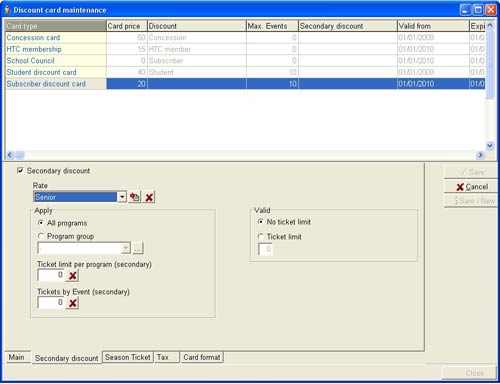
Task: Click the grid's vertical scrollbar thumb
Action: 490,64
